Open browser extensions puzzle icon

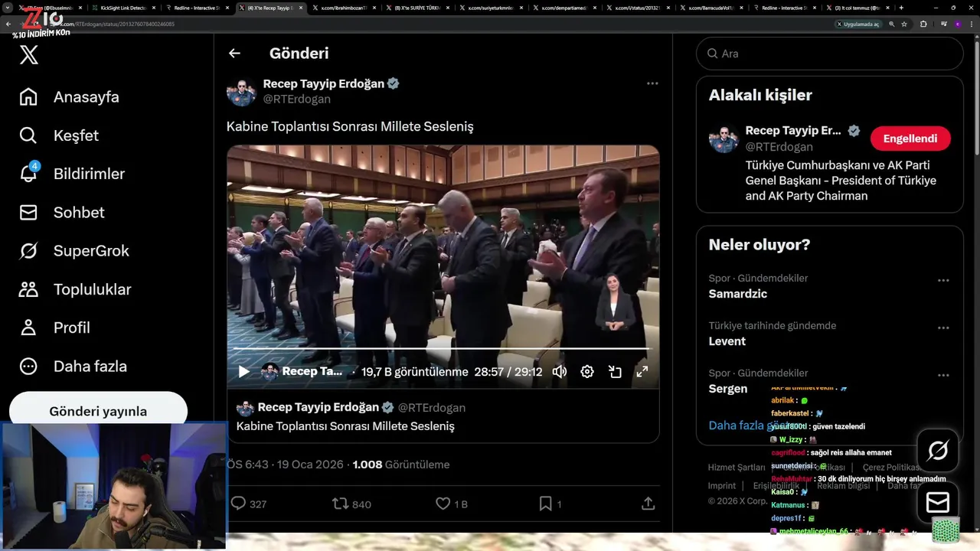(923, 24)
